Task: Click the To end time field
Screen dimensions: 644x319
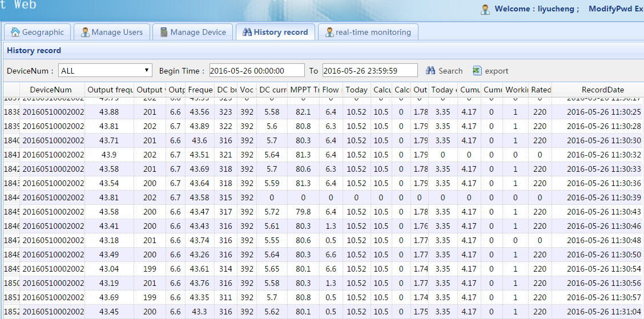Action: [x=370, y=71]
